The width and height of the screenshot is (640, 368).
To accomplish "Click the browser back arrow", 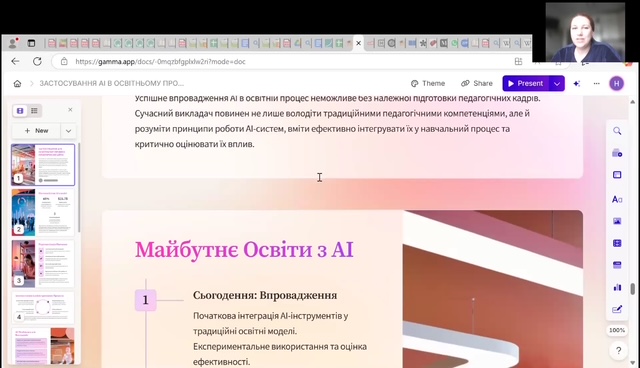I will pyautogui.click(x=16, y=62).
